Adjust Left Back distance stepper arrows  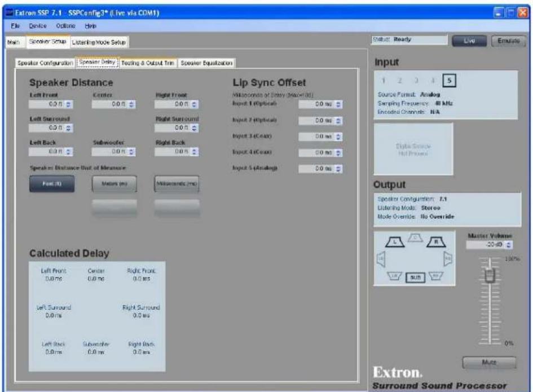68,152
